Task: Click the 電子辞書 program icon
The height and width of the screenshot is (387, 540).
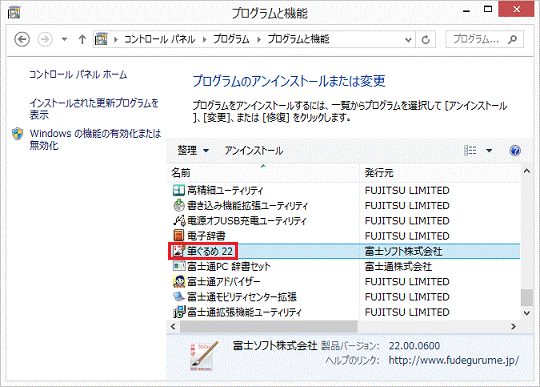Action: (x=179, y=236)
